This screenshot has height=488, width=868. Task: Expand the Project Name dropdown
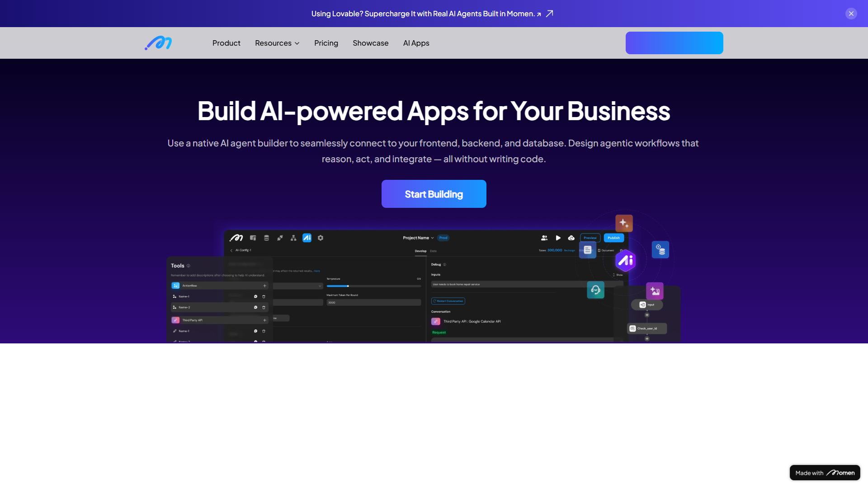(418, 238)
